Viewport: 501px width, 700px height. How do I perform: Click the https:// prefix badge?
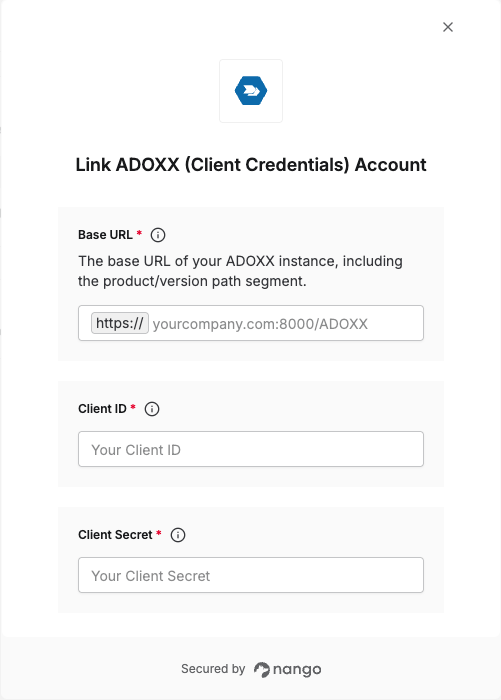[x=120, y=323]
